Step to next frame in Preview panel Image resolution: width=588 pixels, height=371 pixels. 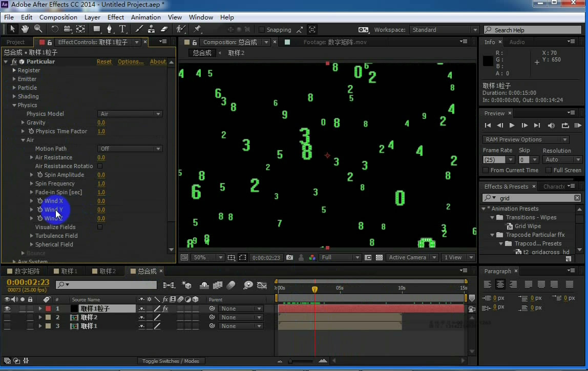(x=524, y=126)
